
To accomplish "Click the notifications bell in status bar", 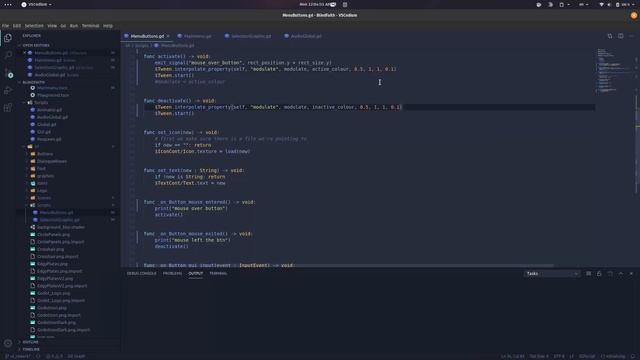I will click(x=633, y=356).
